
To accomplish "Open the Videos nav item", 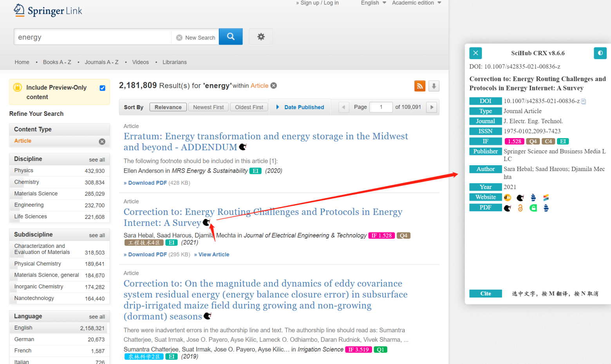I will [140, 62].
